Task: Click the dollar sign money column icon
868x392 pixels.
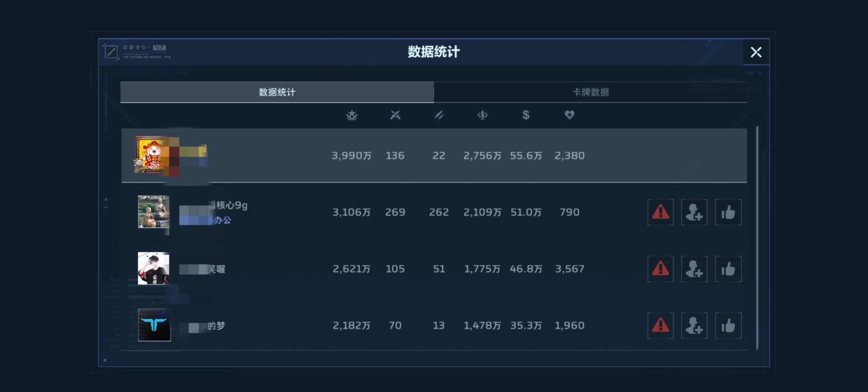Action: click(526, 115)
